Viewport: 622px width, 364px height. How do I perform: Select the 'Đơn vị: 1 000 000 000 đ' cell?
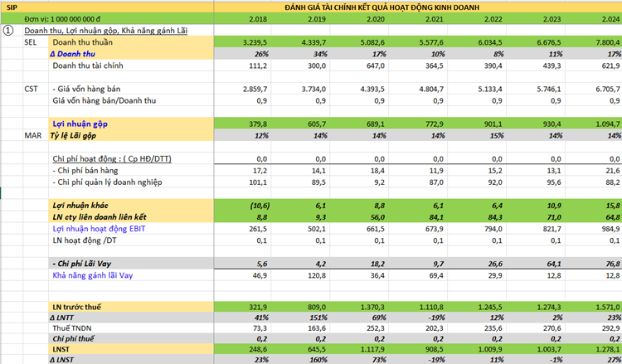(61, 18)
